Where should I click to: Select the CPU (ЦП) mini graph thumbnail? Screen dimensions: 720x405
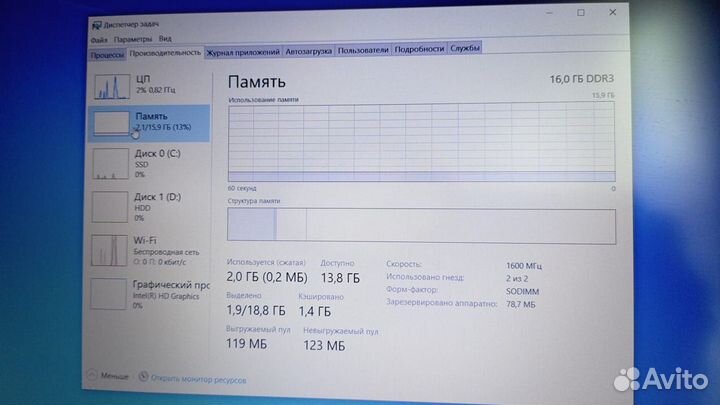[112, 86]
